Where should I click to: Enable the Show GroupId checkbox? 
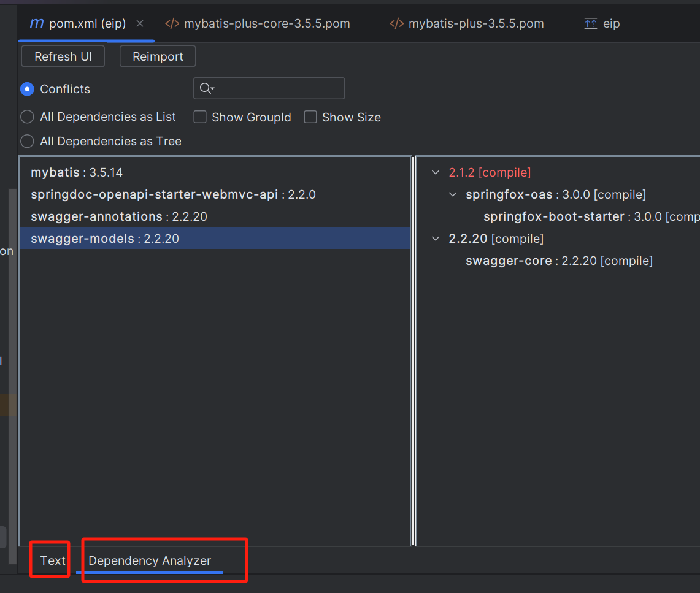tap(200, 117)
